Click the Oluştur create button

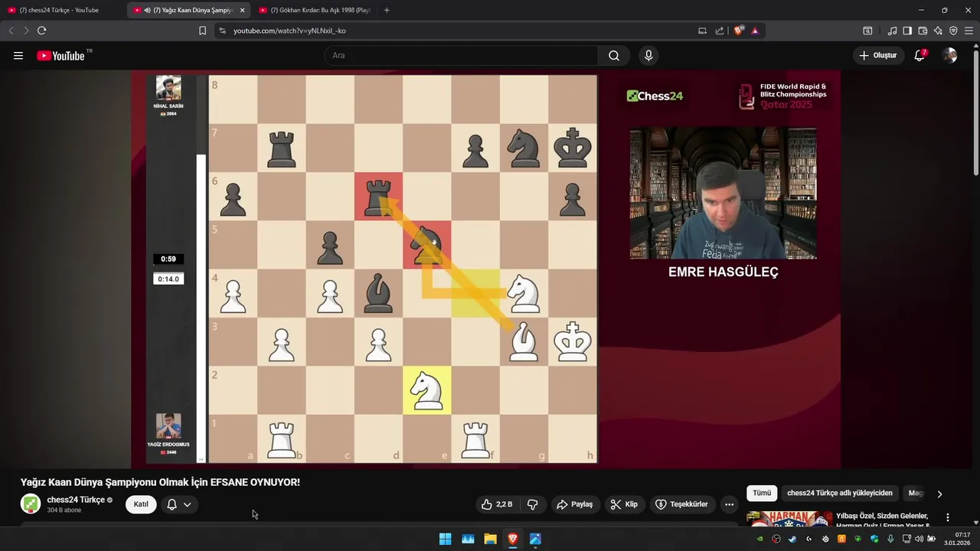coord(878,55)
